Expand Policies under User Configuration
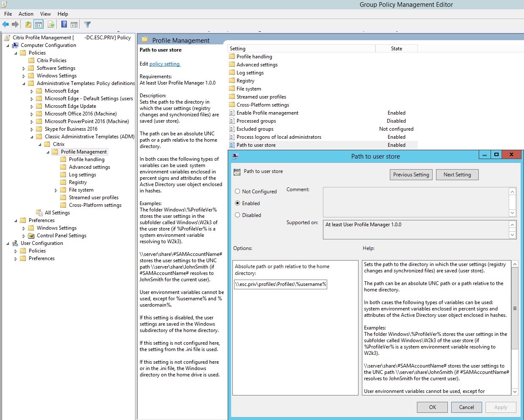The width and height of the screenshot is (524, 420). [16, 251]
